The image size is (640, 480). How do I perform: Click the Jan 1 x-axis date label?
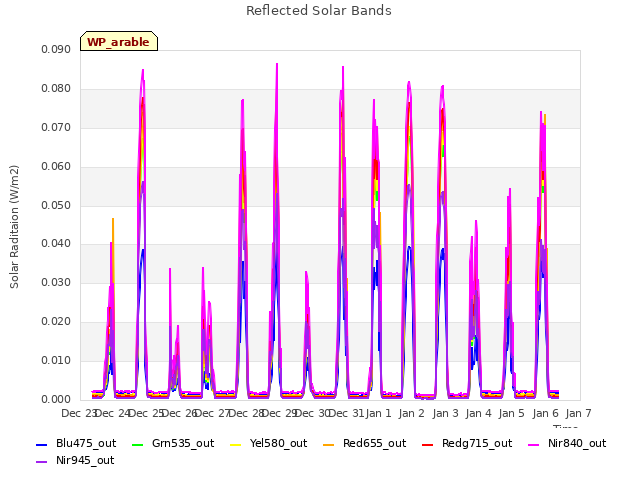click(x=378, y=413)
